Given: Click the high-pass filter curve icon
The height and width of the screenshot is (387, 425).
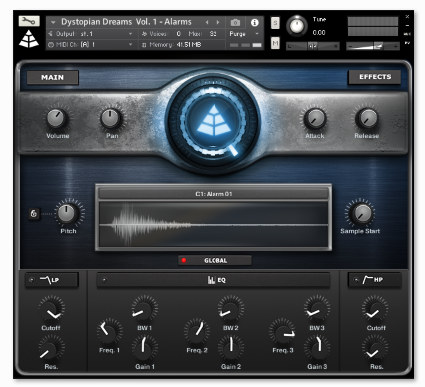Looking at the screenshot, I should tap(367, 280).
